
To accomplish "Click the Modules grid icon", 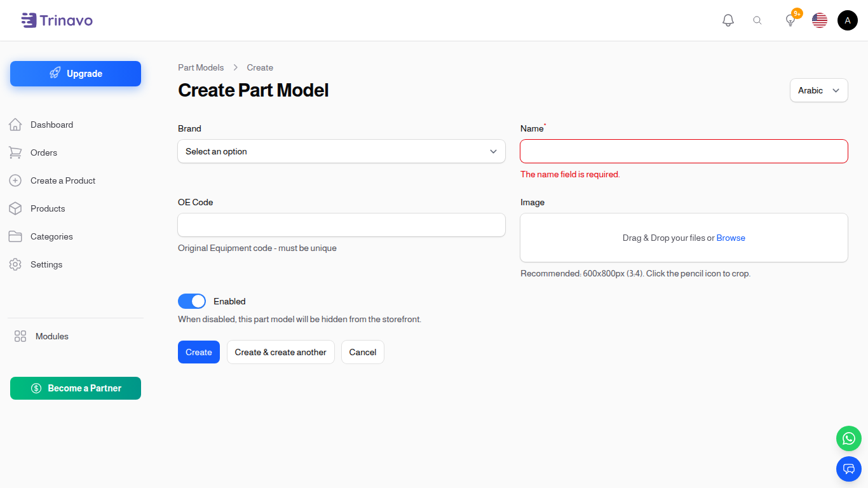I will [x=20, y=336].
